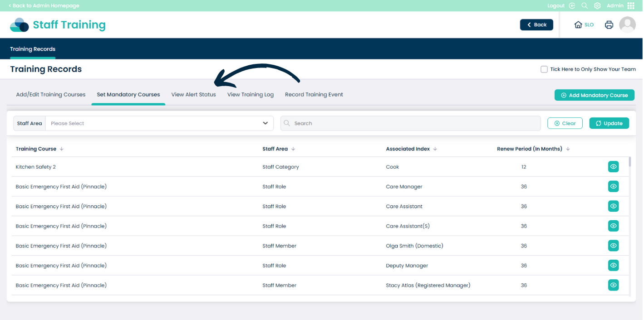Click the logout arrow icon
This screenshot has height=320, width=644.
coord(572,6)
